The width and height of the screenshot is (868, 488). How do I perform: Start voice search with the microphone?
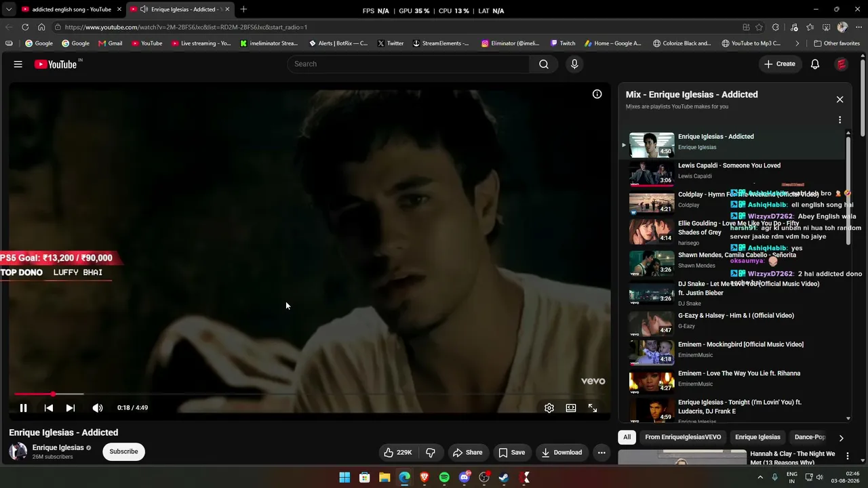[574, 64]
